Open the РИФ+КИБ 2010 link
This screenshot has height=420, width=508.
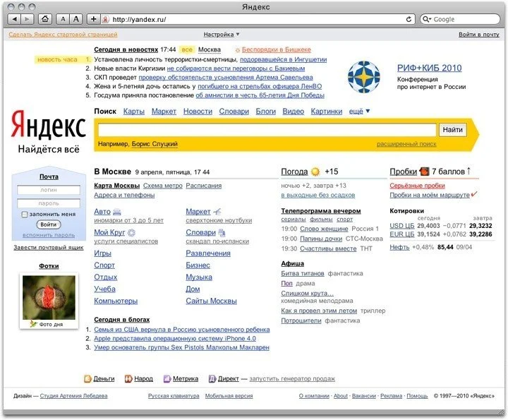[429, 68]
